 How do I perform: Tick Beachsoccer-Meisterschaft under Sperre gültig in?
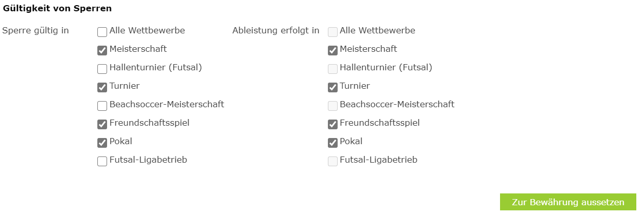point(102,106)
